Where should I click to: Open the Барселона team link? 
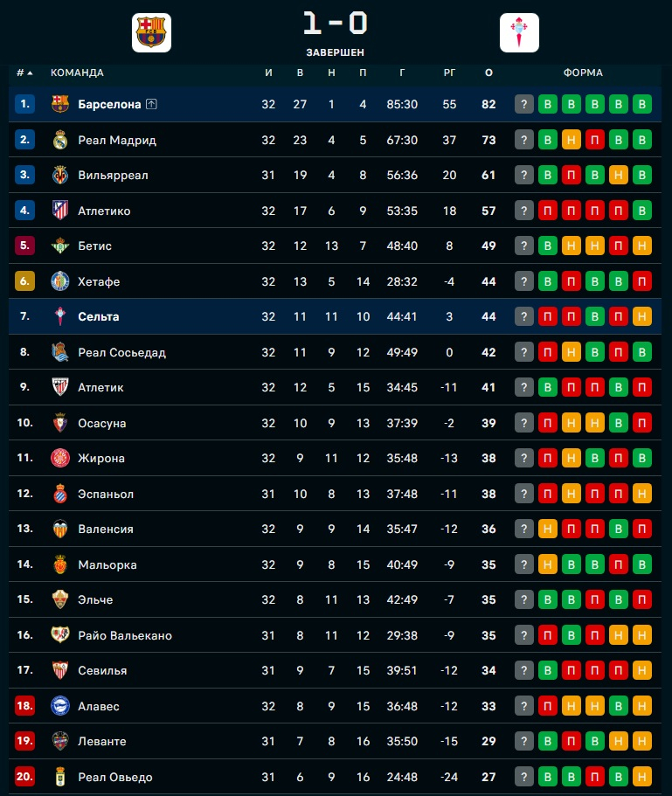coord(109,104)
